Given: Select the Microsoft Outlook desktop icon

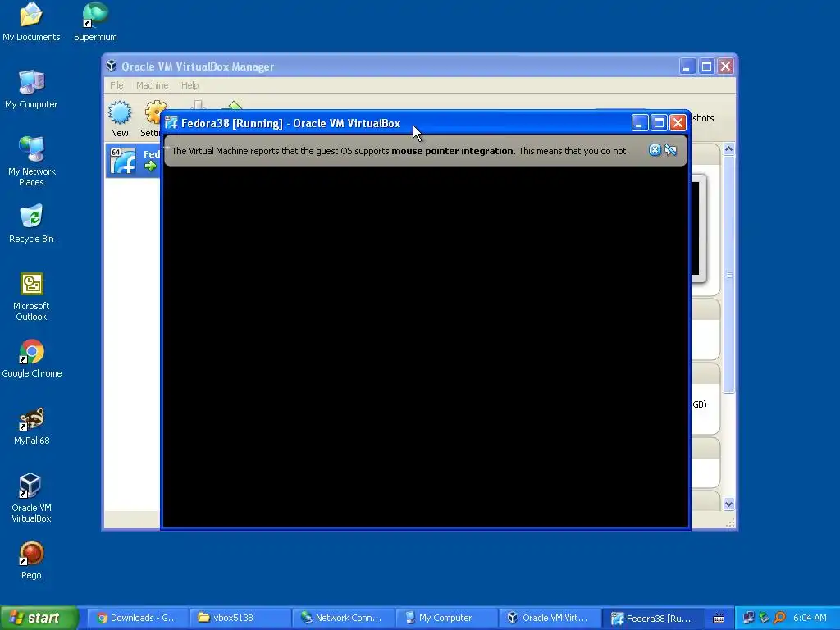Looking at the screenshot, I should pos(31,296).
